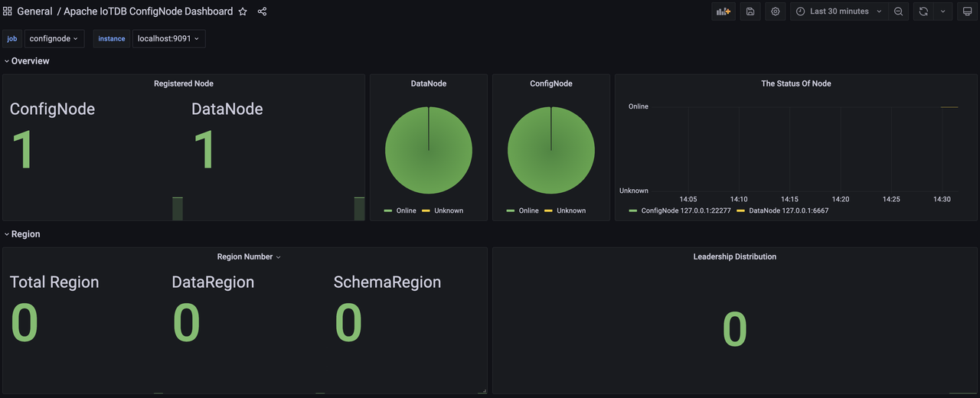Save the dashboard with the floppy disk icon
The height and width of the screenshot is (398, 980).
750,11
